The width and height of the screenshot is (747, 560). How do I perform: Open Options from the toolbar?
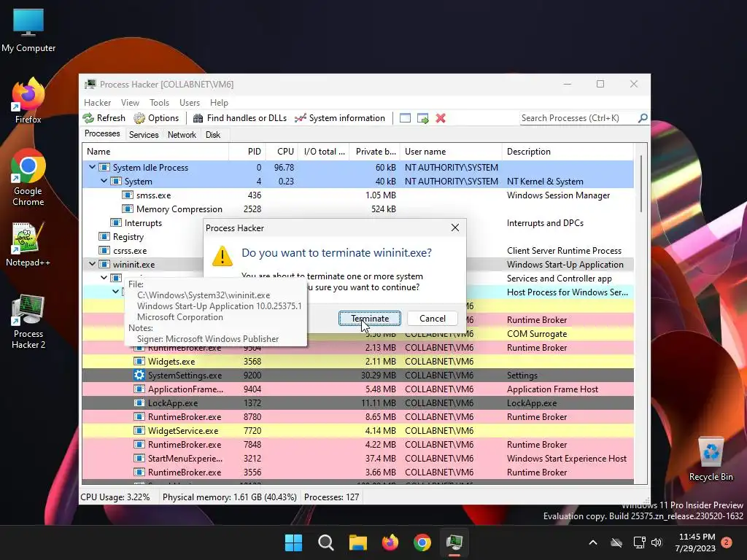click(x=156, y=118)
